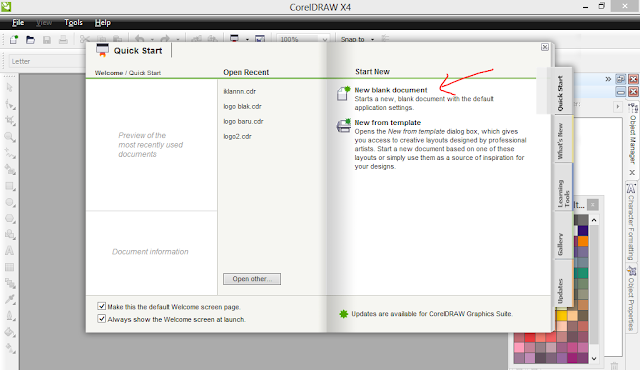
Task: Click the New document toolbar icon
Action: click(x=14, y=40)
